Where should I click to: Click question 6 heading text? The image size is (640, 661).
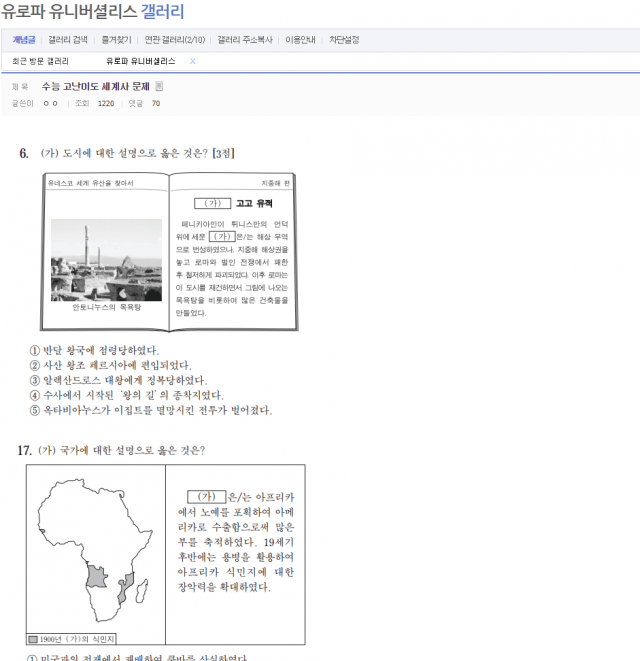pos(127,153)
